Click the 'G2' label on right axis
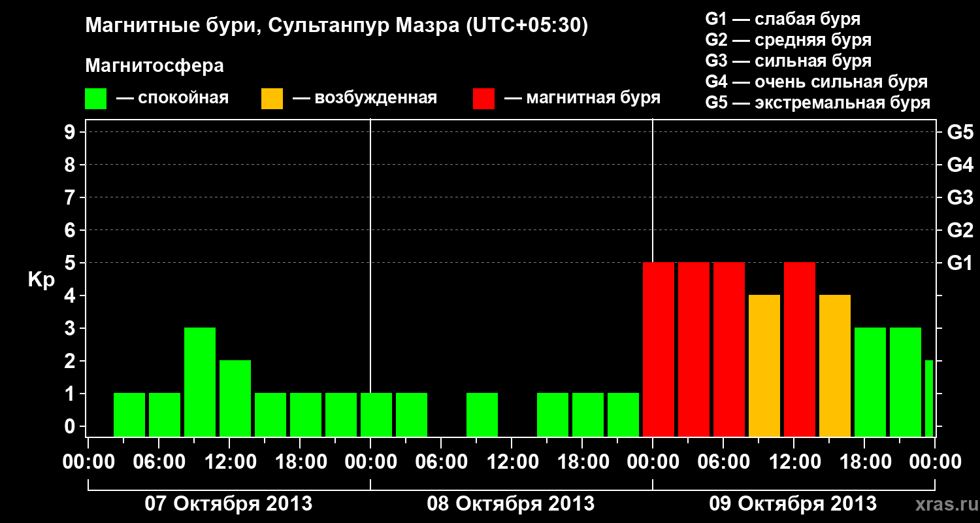Image resolution: width=980 pixels, height=523 pixels. [960, 230]
